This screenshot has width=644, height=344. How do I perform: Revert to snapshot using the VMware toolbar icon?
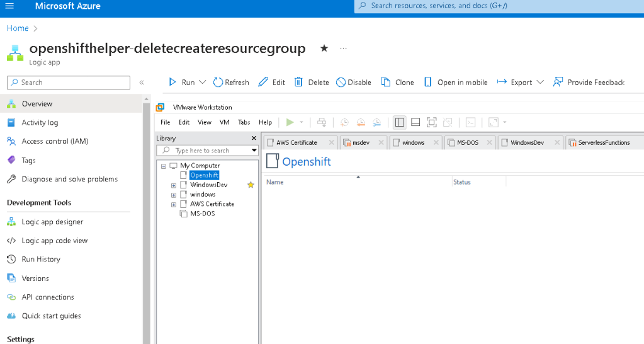tap(361, 122)
